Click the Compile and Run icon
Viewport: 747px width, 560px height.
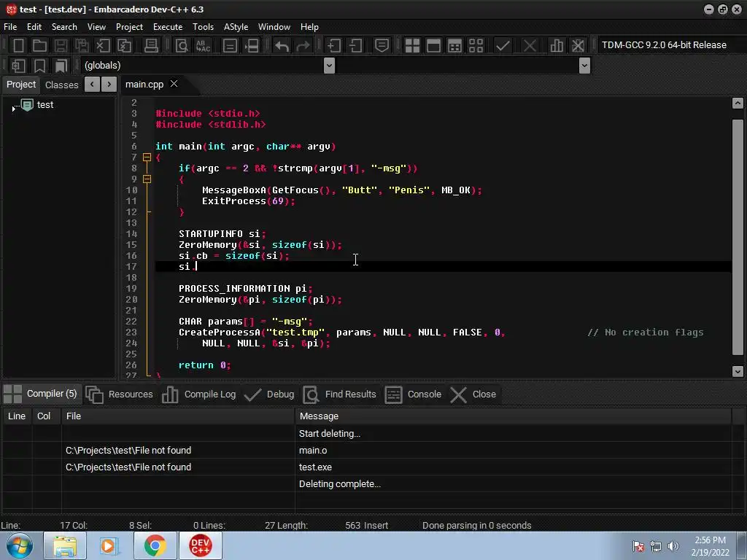coord(455,45)
